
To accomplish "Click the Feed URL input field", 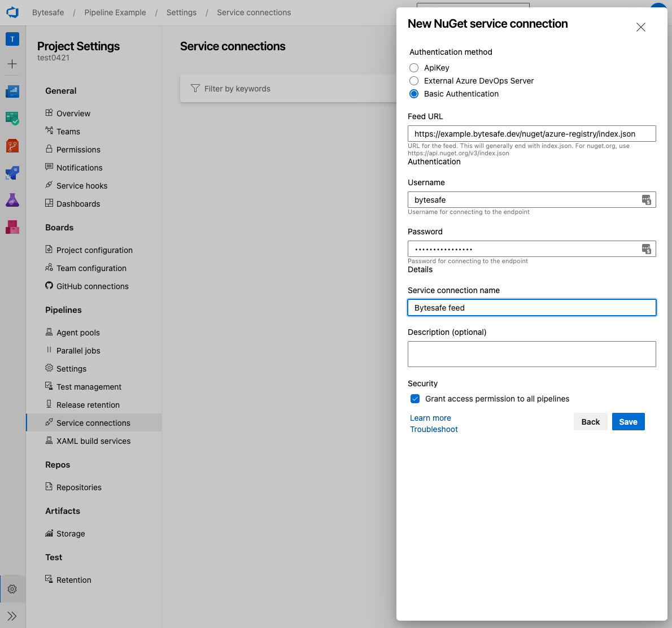I will (x=532, y=133).
